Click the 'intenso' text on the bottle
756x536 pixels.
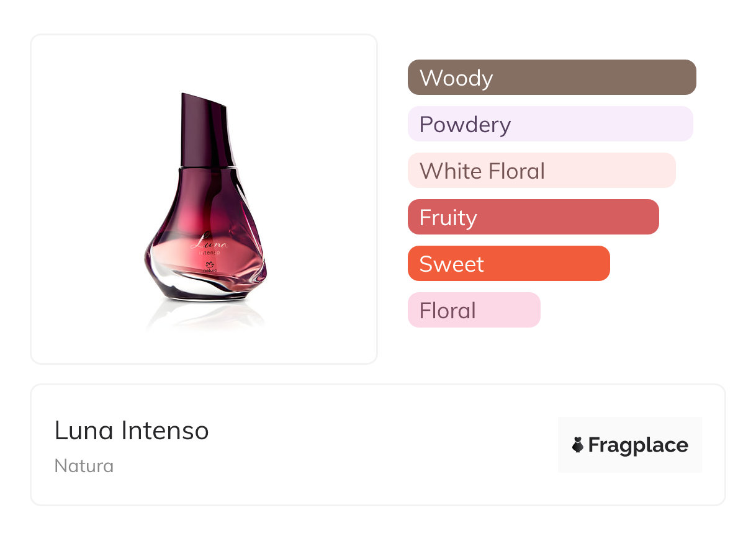(x=211, y=252)
